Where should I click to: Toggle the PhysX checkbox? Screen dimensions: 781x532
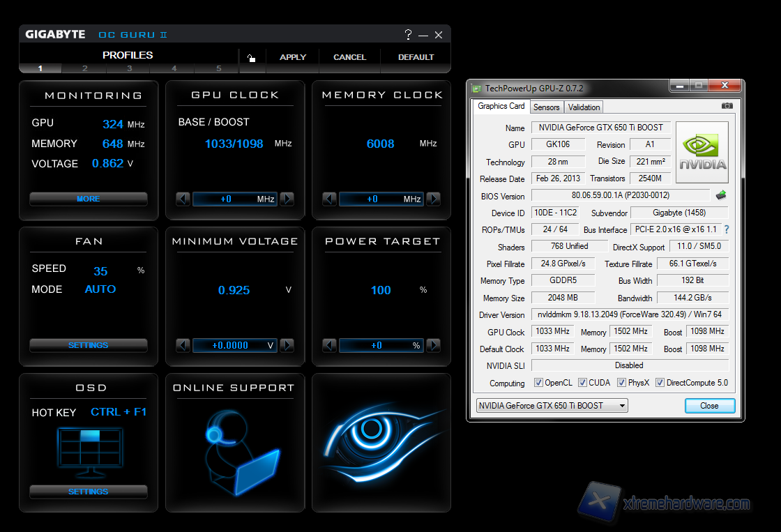[621, 383]
